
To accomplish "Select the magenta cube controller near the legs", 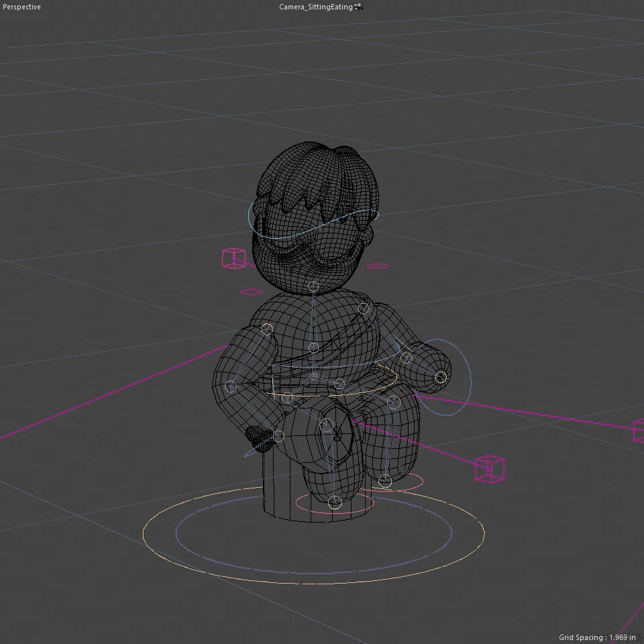I will pyautogui.click(x=489, y=469).
